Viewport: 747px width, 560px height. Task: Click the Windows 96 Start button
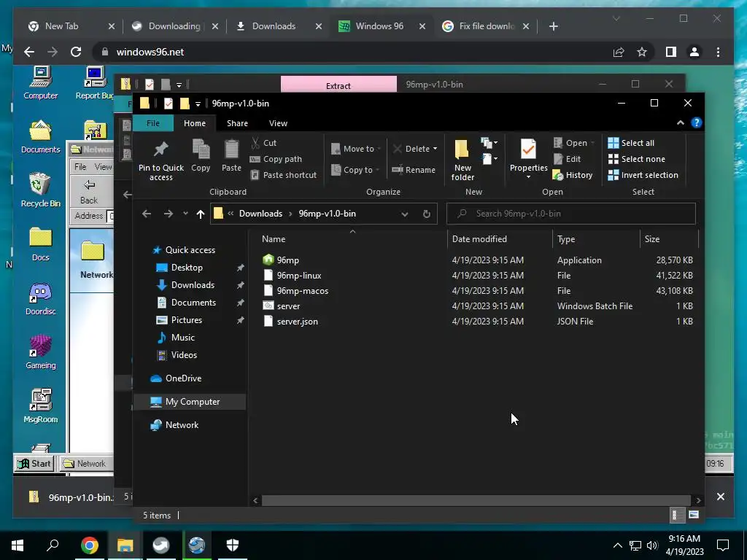click(34, 463)
